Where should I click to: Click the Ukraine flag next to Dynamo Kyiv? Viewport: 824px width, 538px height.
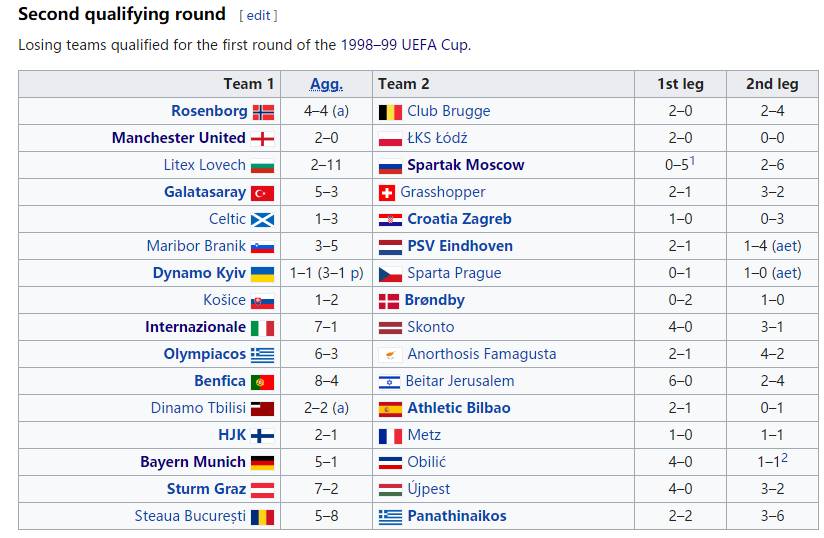263,274
